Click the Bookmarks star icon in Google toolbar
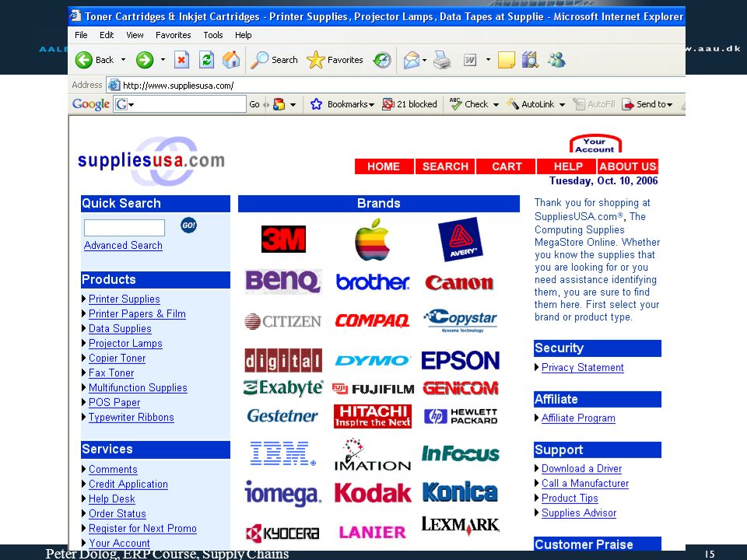 [316, 104]
